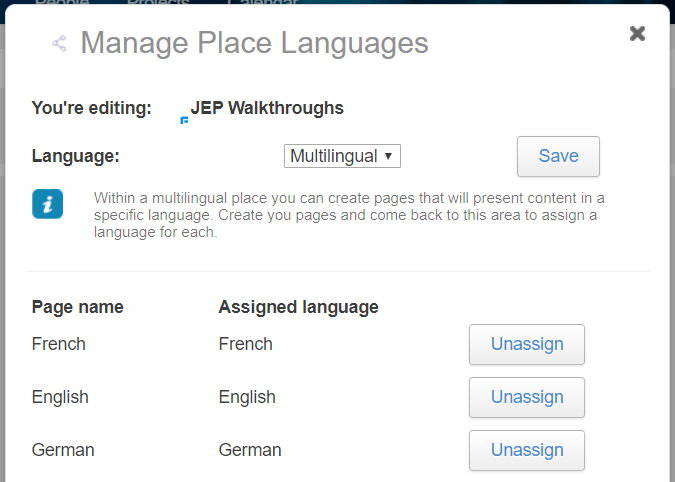Click the Assigned language column header
675x482 pixels.
pos(298,307)
